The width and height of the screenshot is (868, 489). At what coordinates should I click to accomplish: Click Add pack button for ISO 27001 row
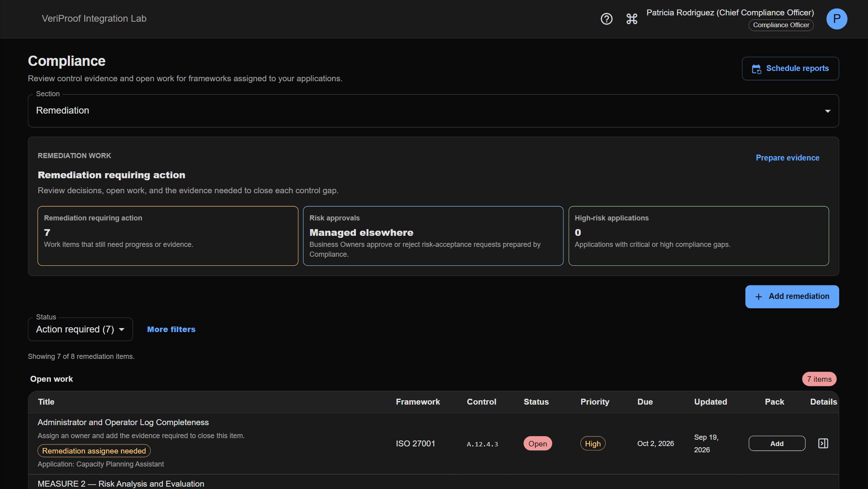(x=777, y=443)
